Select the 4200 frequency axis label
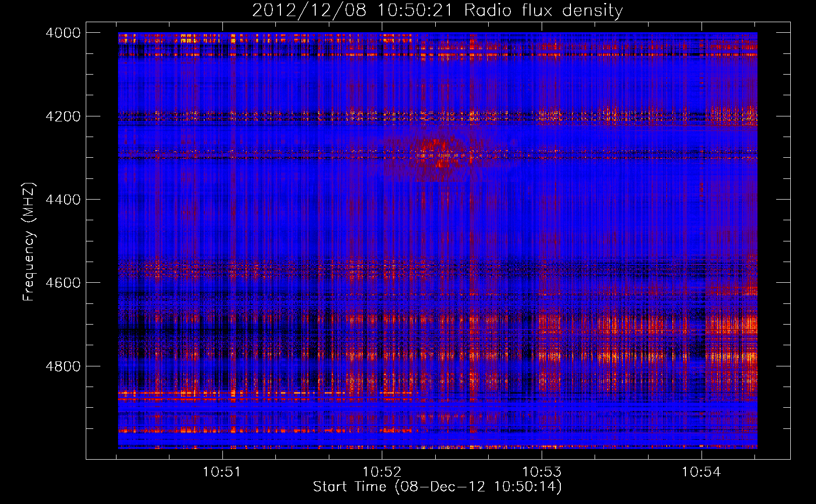 tap(63, 116)
